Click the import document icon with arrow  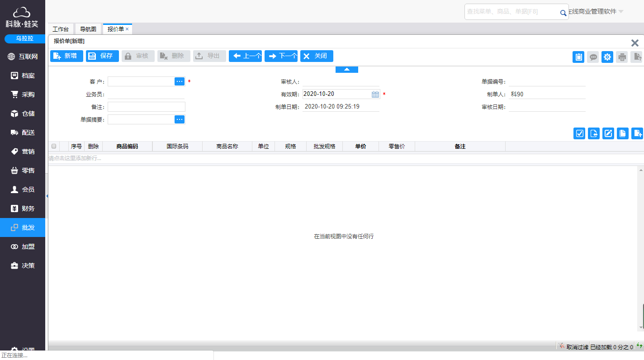(594, 133)
